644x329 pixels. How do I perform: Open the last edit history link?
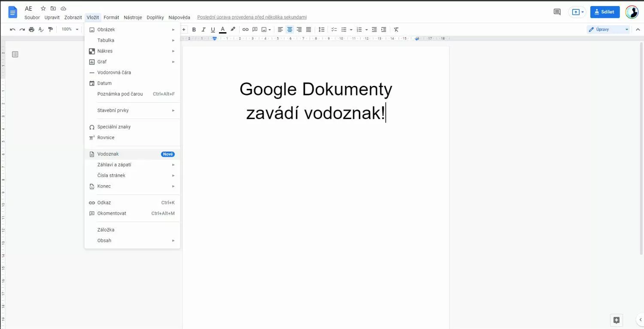(x=252, y=18)
